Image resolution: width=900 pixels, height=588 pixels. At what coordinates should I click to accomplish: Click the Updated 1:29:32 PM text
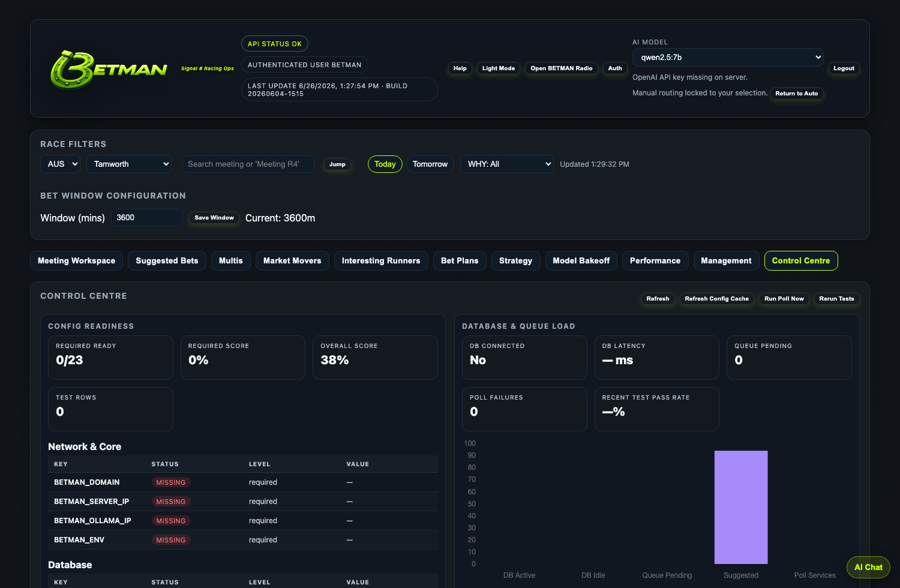point(595,164)
